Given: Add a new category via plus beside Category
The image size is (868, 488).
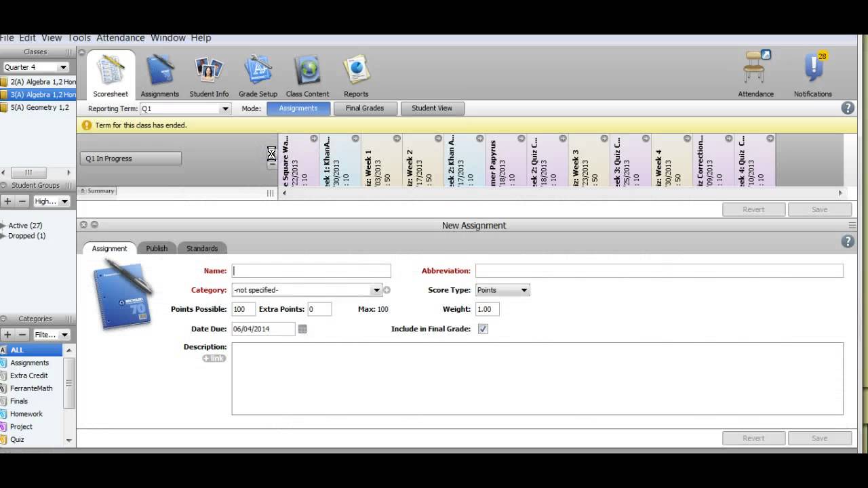Looking at the screenshot, I should point(387,290).
